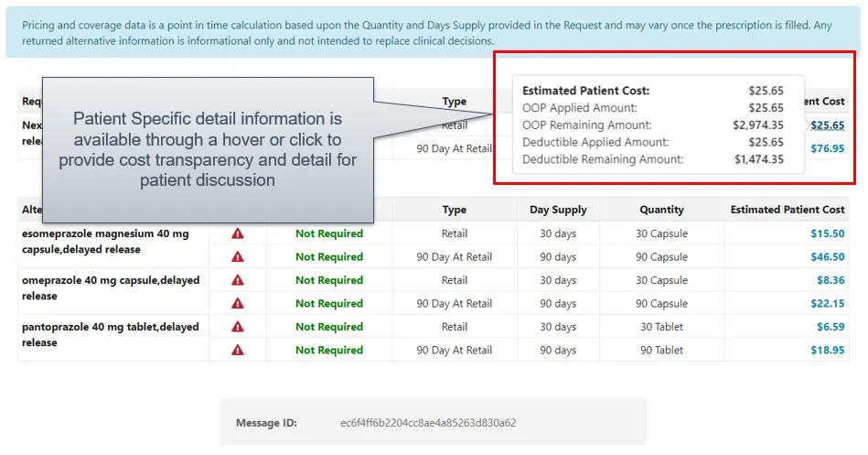Click alternatives table Type column header
The image size is (868, 455).
454,210
